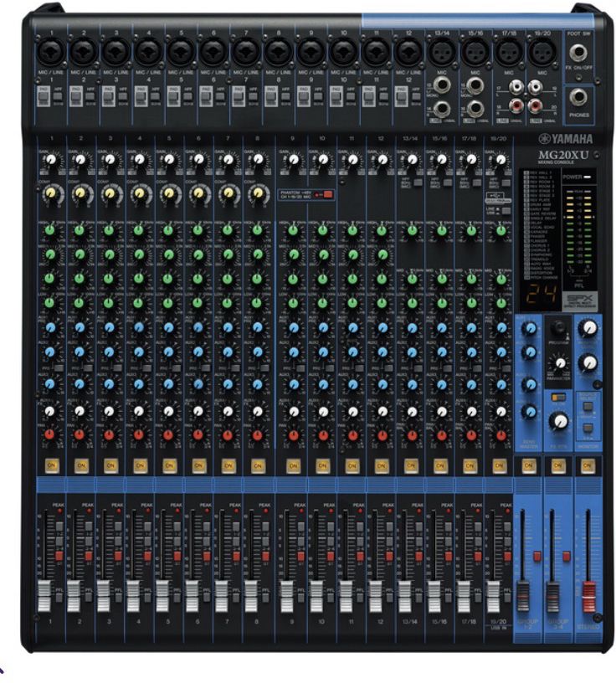Click the channel 19/20 XLR MIC input

point(542,52)
